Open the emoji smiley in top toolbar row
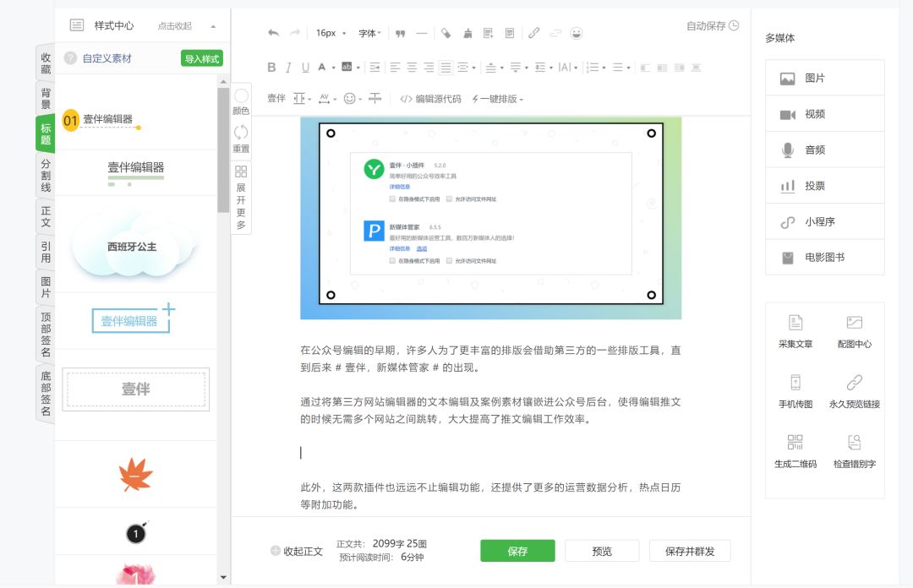This screenshot has height=588, width=913. click(x=576, y=33)
